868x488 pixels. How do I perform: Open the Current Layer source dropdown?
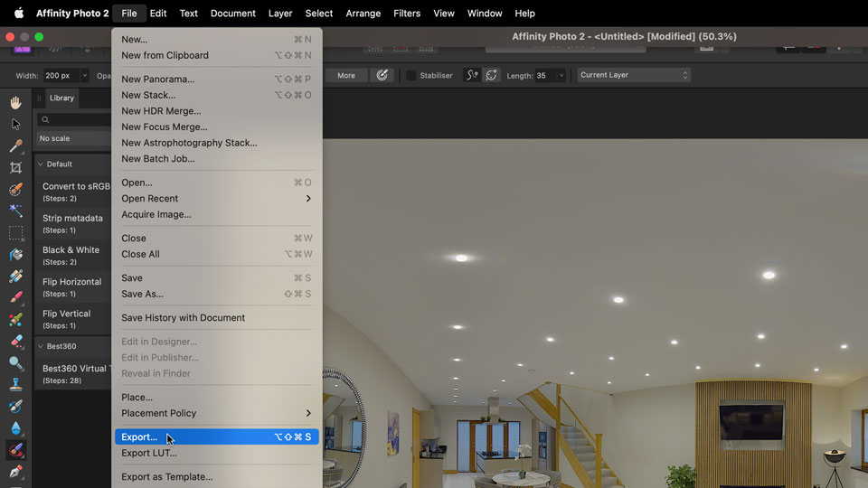[x=634, y=75]
